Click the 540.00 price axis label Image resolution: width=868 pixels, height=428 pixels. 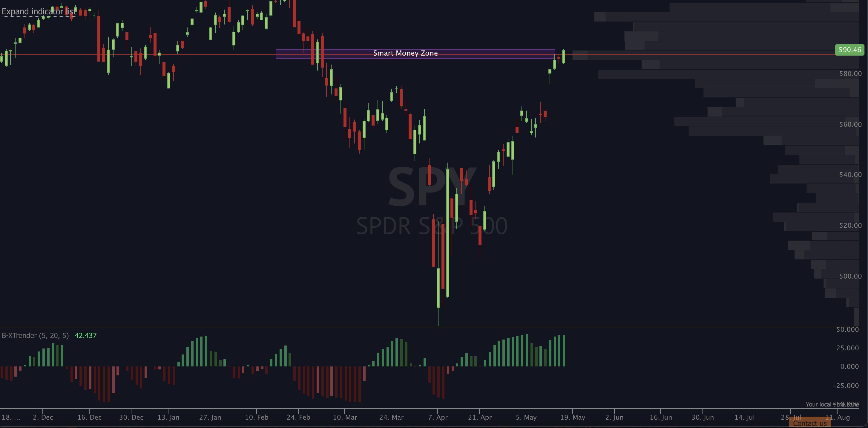[x=850, y=175]
